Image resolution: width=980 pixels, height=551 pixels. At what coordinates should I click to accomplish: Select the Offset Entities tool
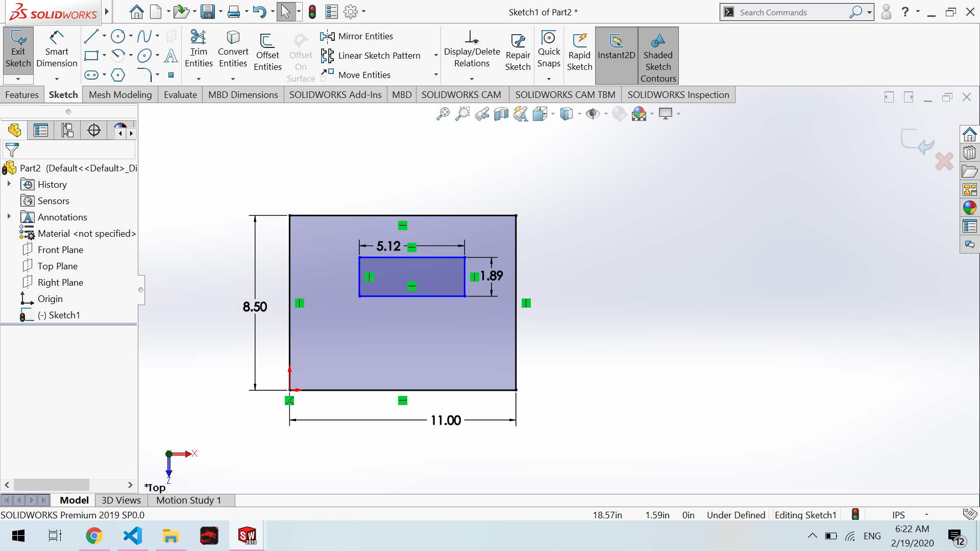point(267,53)
